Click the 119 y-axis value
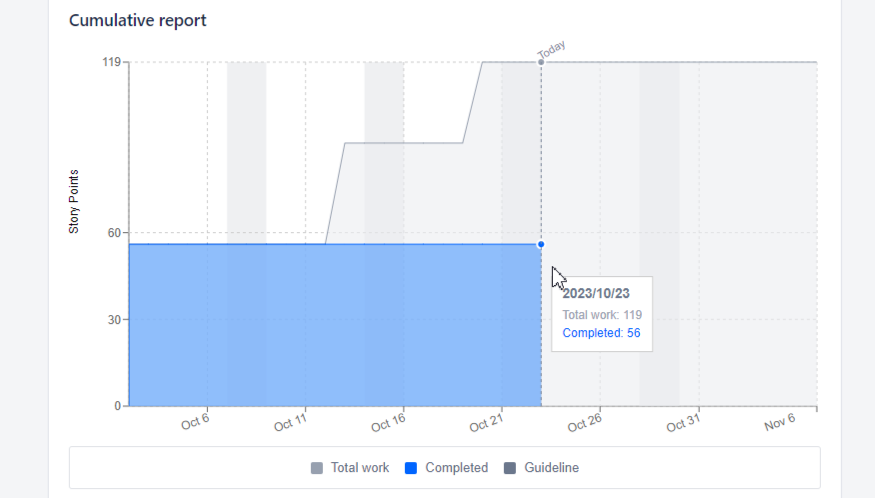Viewport: 875px width, 498px height. coord(111,62)
